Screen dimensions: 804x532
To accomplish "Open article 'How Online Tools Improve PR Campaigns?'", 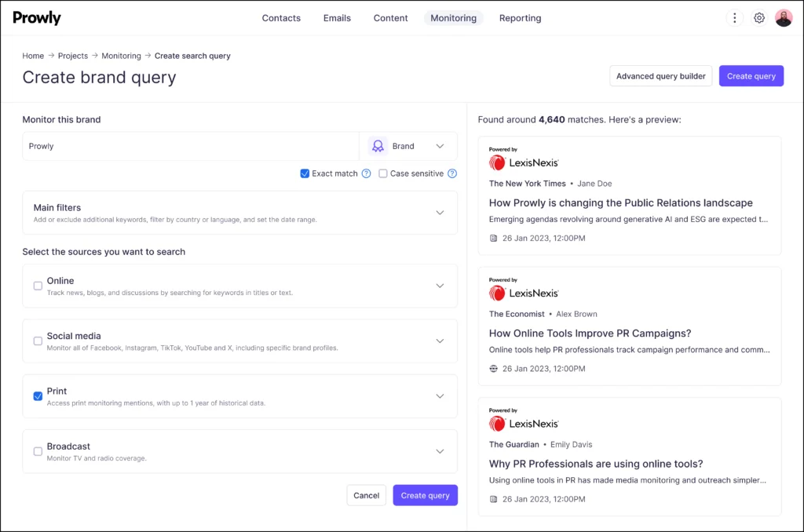I will [590, 333].
